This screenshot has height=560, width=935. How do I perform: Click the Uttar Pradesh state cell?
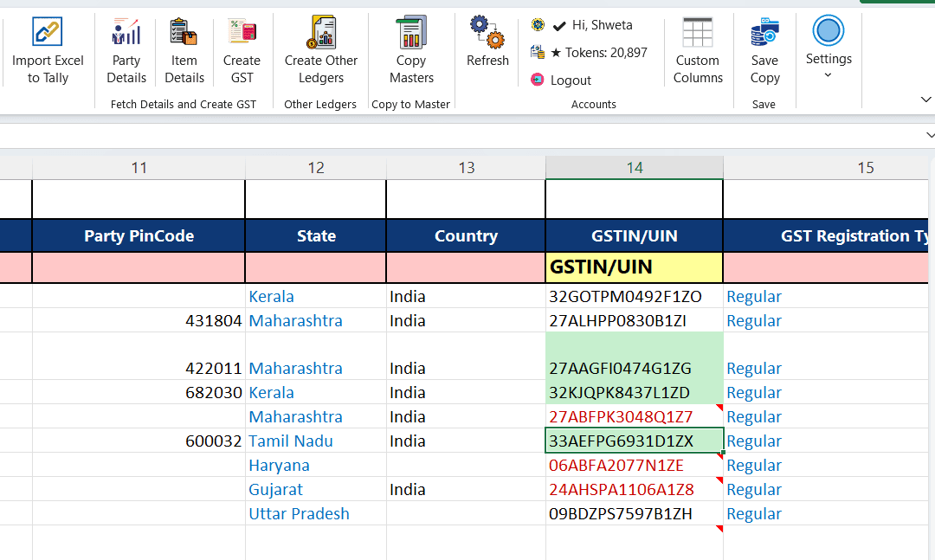[x=300, y=513]
